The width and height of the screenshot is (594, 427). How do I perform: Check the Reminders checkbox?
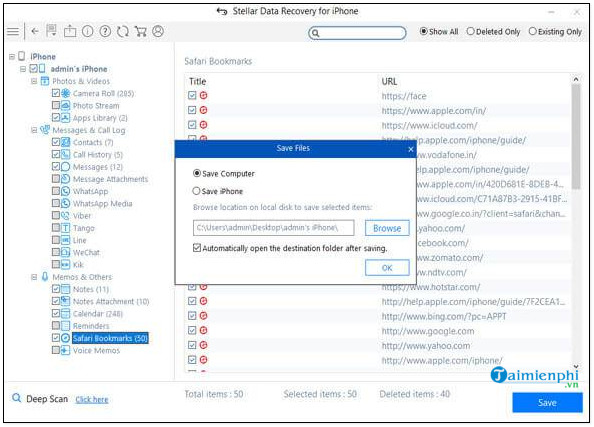[56, 325]
